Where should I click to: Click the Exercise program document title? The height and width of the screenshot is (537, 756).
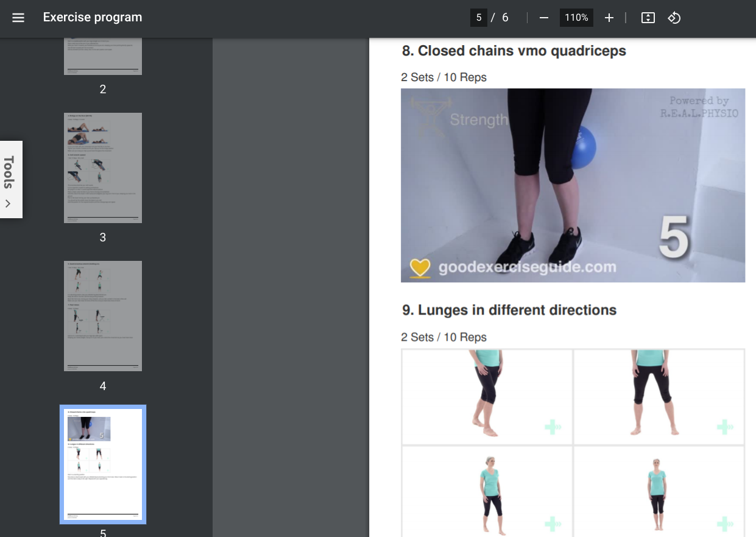[x=92, y=17]
